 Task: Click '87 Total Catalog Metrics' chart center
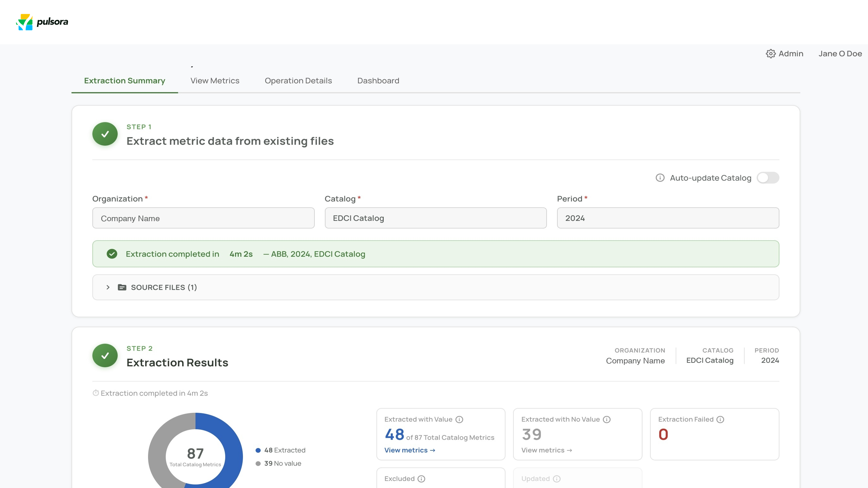[195, 457]
